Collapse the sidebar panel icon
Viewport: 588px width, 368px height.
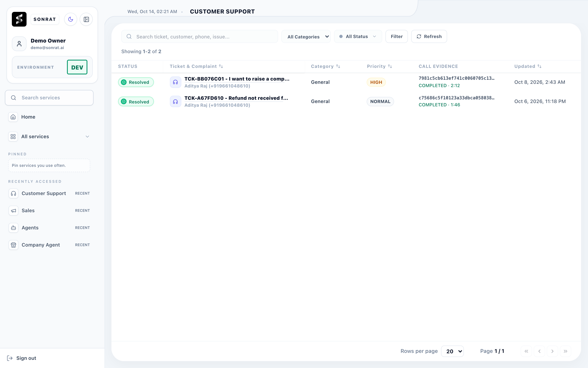(86, 19)
